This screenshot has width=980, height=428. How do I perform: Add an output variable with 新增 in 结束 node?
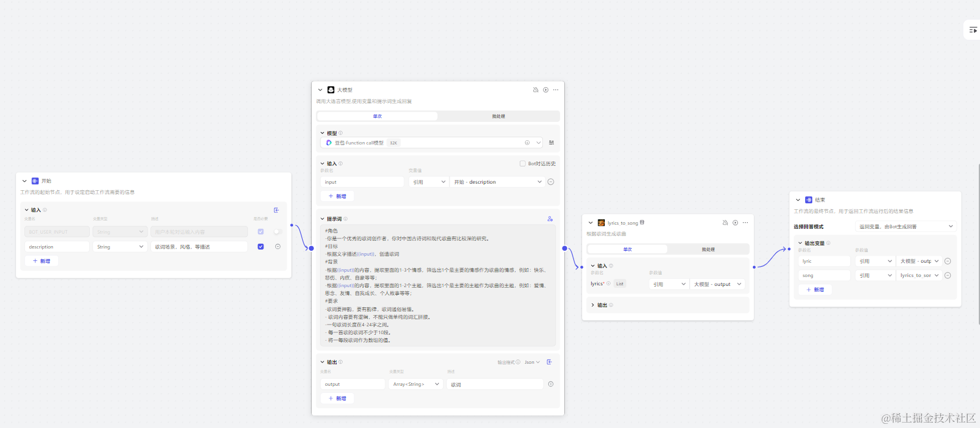tap(815, 289)
